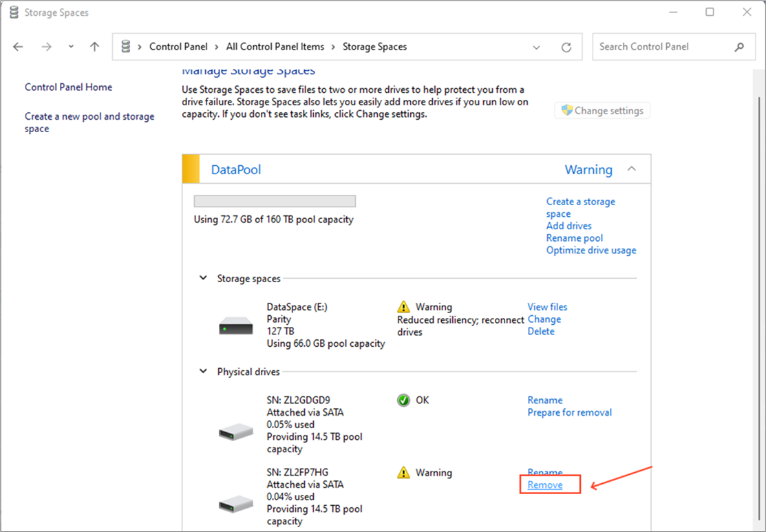Open Control Panel Home link

click(68, 87)
